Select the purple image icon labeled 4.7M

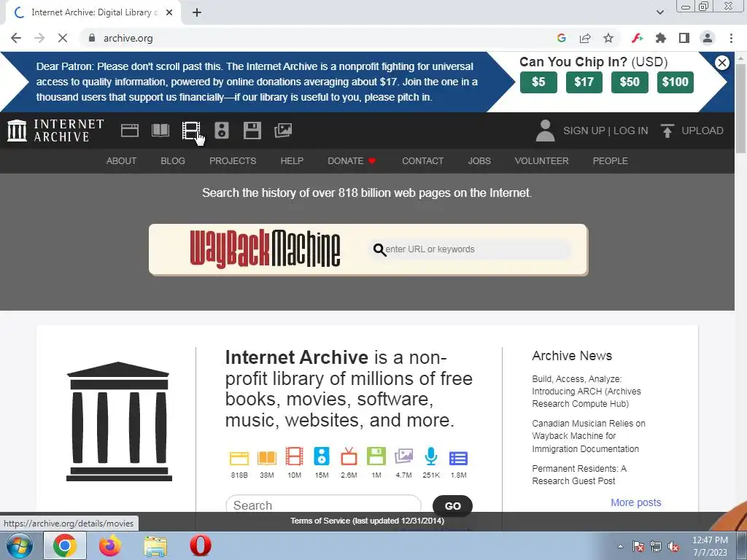point(403,456)
